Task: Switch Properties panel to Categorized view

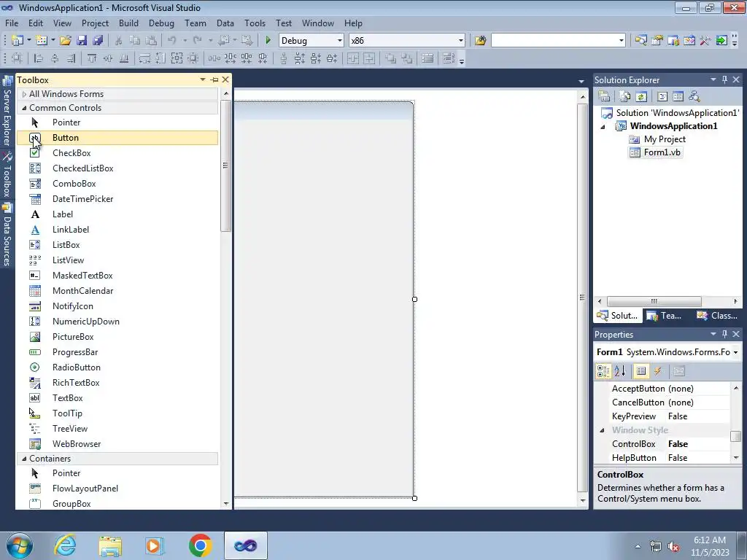Action: tap(603, 371)
